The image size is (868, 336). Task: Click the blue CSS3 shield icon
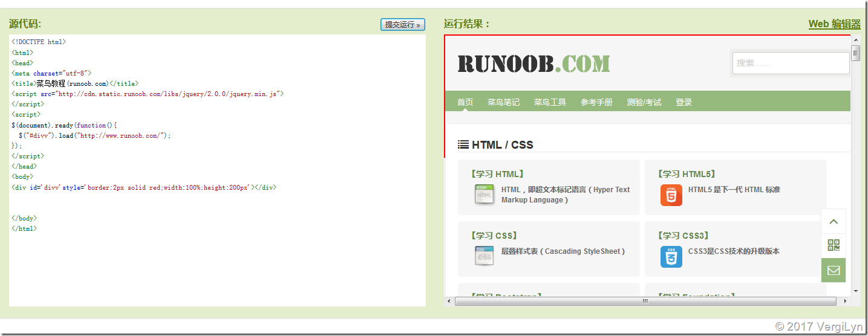click(671, 256)
